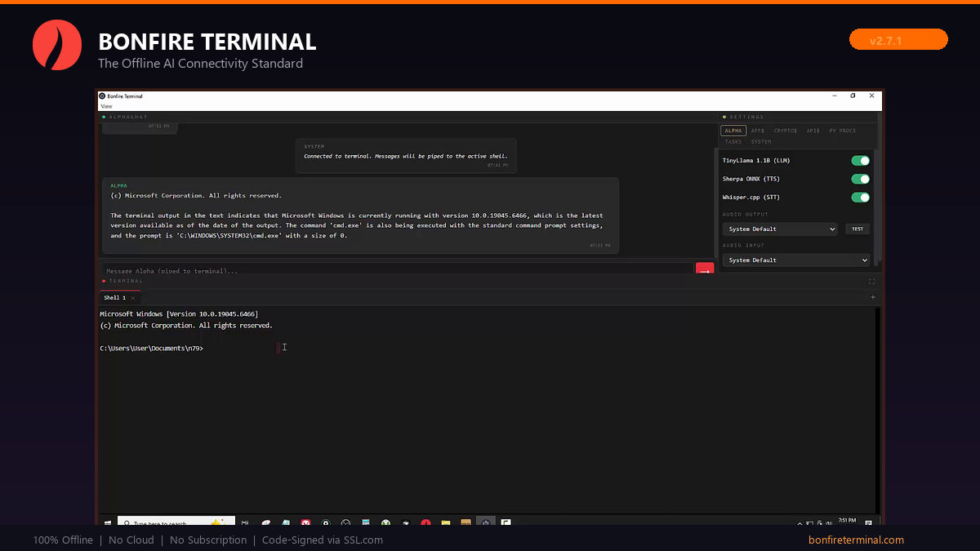The height and width of the screenshot is (551, 980).
Task: Open the Windows Start menu
Action: [107, 522]
